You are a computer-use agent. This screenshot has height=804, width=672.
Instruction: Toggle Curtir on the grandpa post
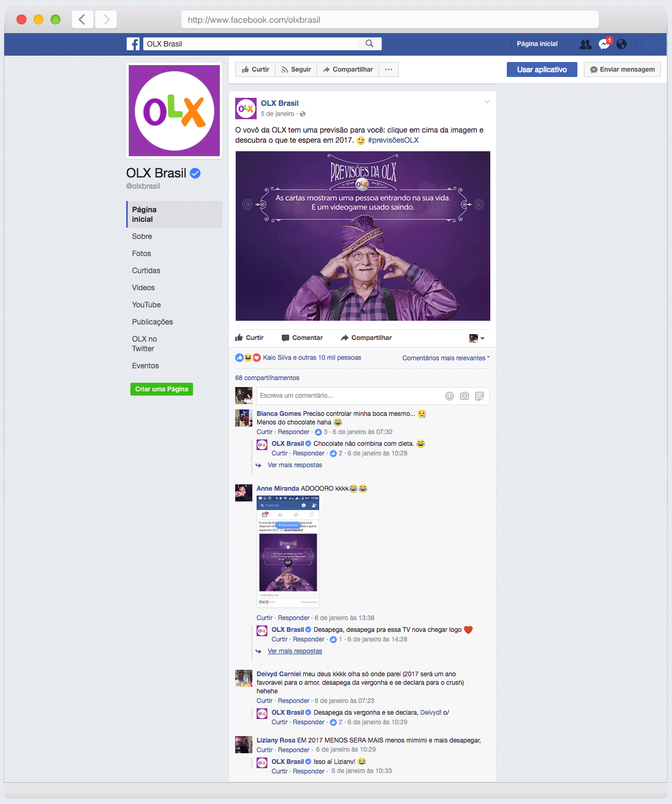click(250, 338)
